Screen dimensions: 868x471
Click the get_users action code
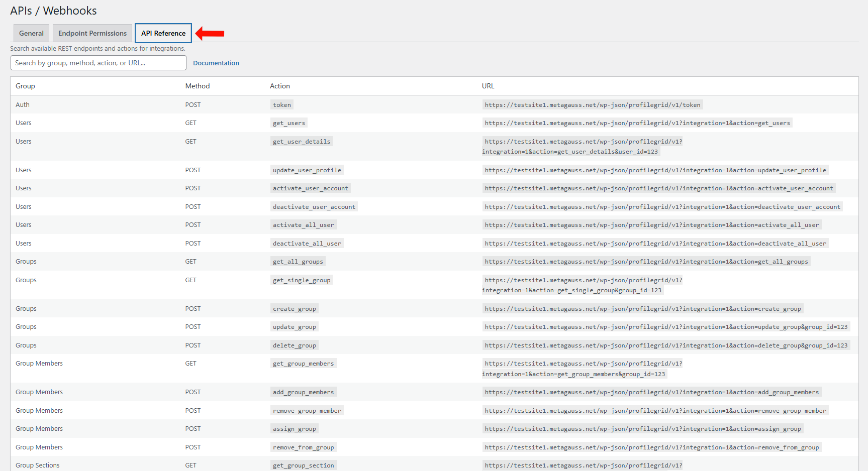tap(288, 123)
